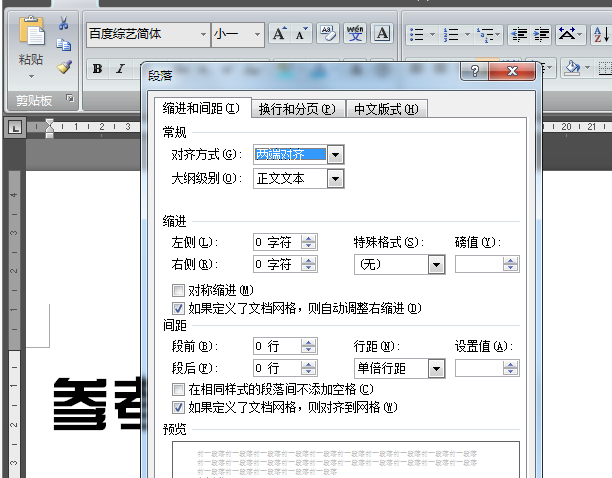Click the Copy icon

pos(64,45)
